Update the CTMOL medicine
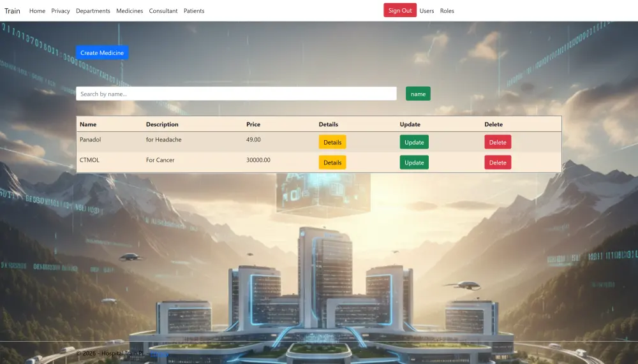Screen dimensions: 638x364 414,163
